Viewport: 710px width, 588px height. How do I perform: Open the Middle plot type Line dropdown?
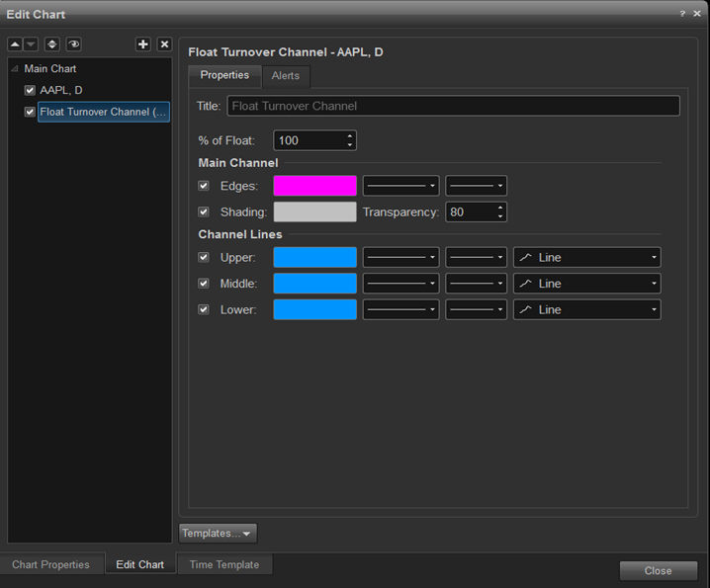click(586, 284)
